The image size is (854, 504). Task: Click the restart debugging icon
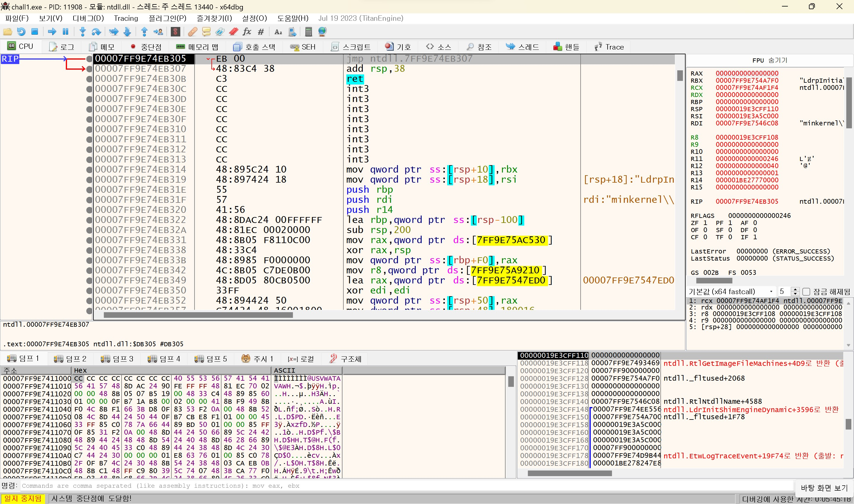coord(21,32)
